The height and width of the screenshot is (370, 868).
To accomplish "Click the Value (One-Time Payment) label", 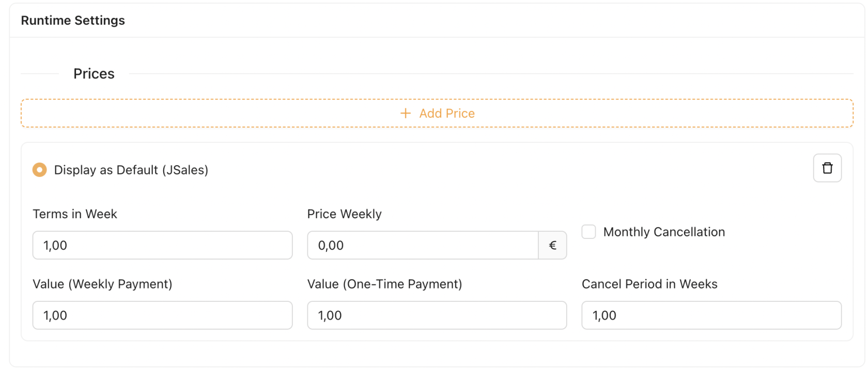I will [x=384, y=284].
